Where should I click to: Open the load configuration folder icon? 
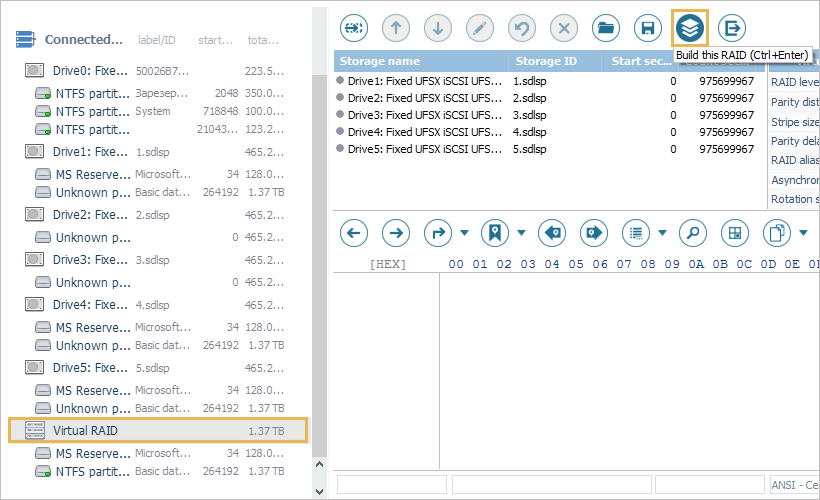(x=605, y=27)
